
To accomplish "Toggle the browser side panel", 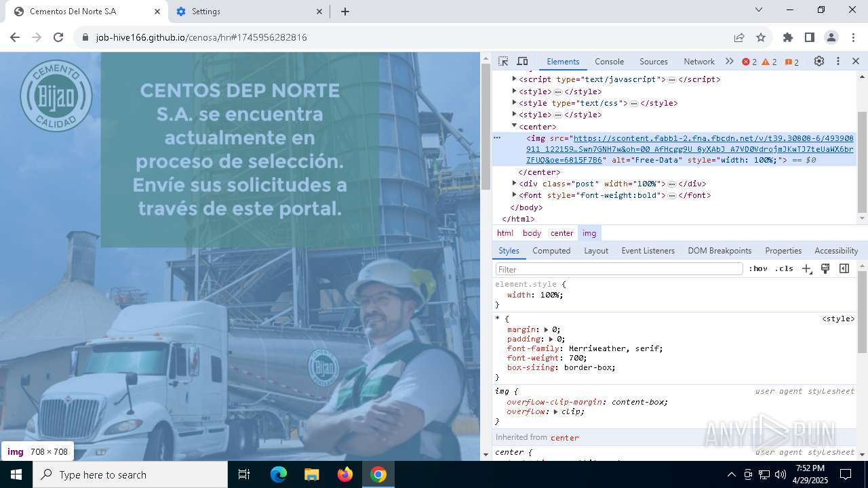I will pyautogui.click(x=810, y=37).
